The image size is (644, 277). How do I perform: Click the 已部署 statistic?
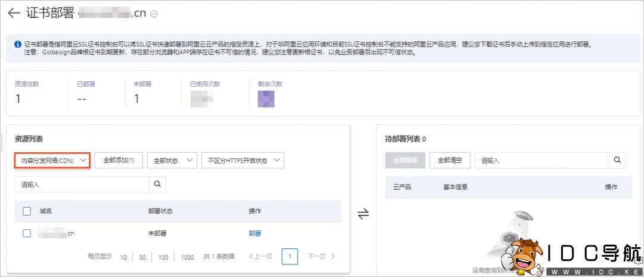click(86, 93)
